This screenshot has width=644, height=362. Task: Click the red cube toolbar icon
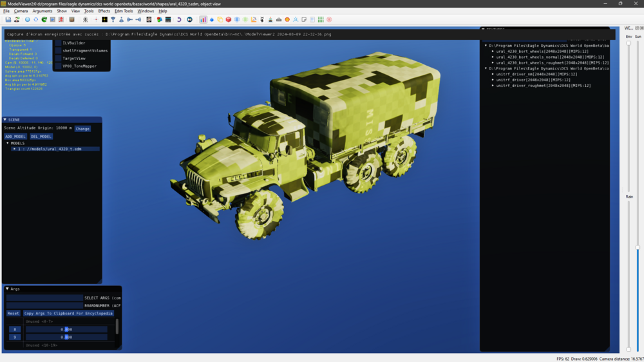229,19
